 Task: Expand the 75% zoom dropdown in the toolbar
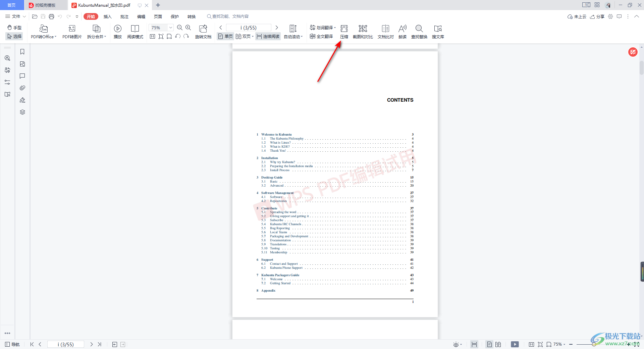[170, 28]
